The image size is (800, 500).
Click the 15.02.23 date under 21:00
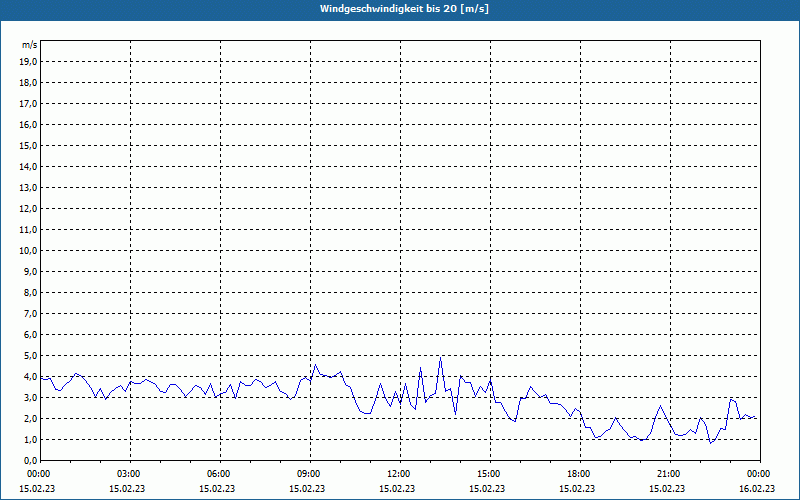[667, 488]
